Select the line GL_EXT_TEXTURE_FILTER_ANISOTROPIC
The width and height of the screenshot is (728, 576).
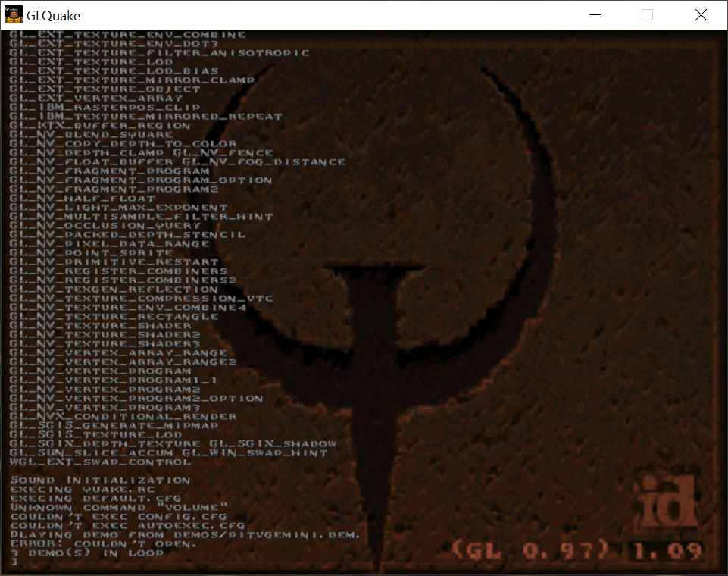coord(159,53)
